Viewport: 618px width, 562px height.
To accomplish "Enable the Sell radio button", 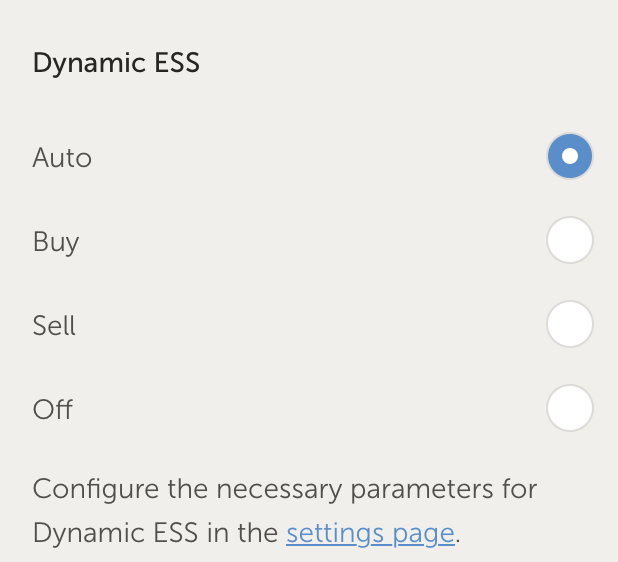I will [570, 325].
